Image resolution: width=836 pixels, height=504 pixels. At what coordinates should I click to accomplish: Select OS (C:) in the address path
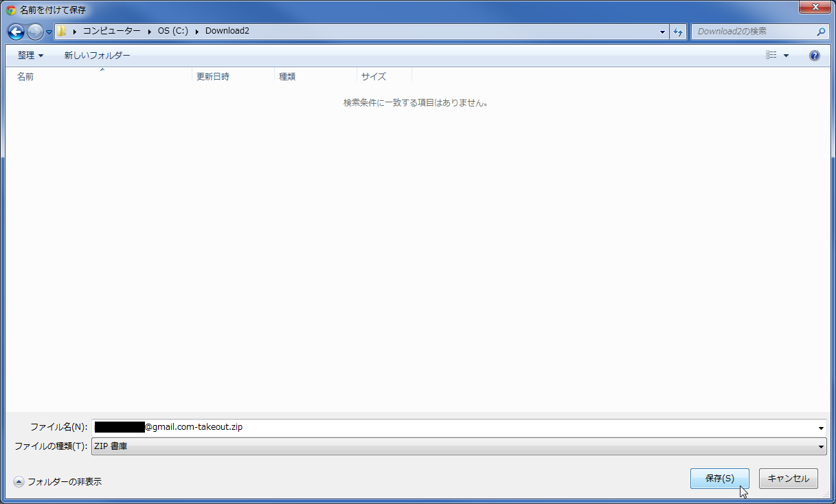point(172,32)
